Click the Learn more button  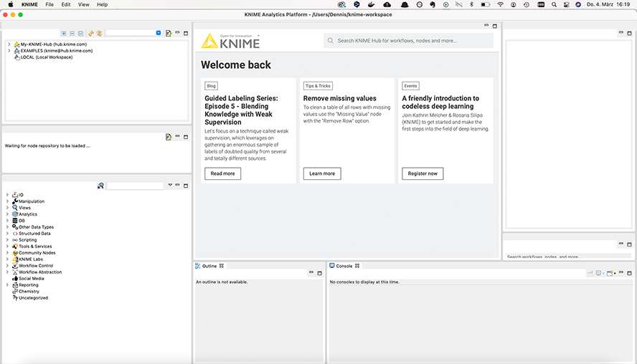point(322,173)
